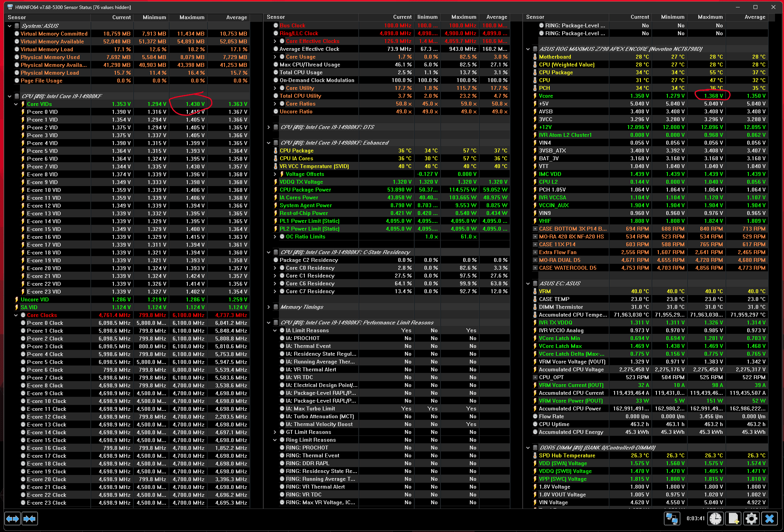Viewport: 784px width, 532px height.
Task: Collapse Ring Limit Reasons
Action: [275, 440]
